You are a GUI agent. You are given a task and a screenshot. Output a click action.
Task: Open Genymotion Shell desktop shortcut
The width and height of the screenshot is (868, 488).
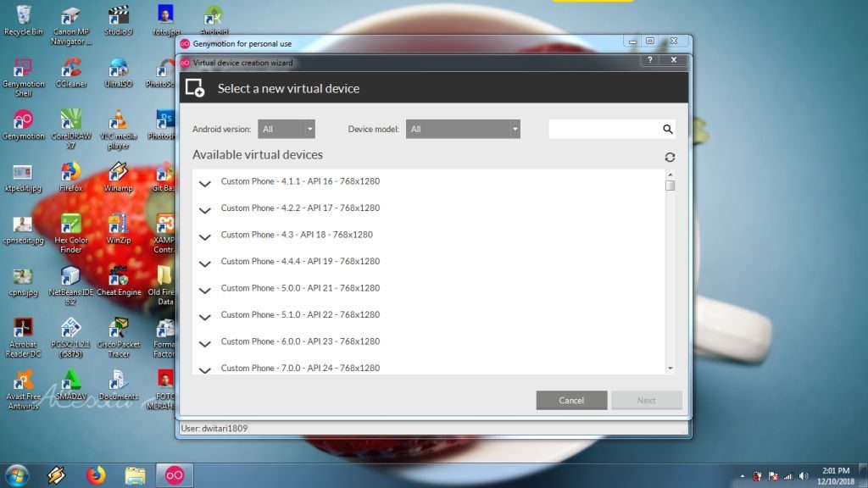click(x=23, y=77)
